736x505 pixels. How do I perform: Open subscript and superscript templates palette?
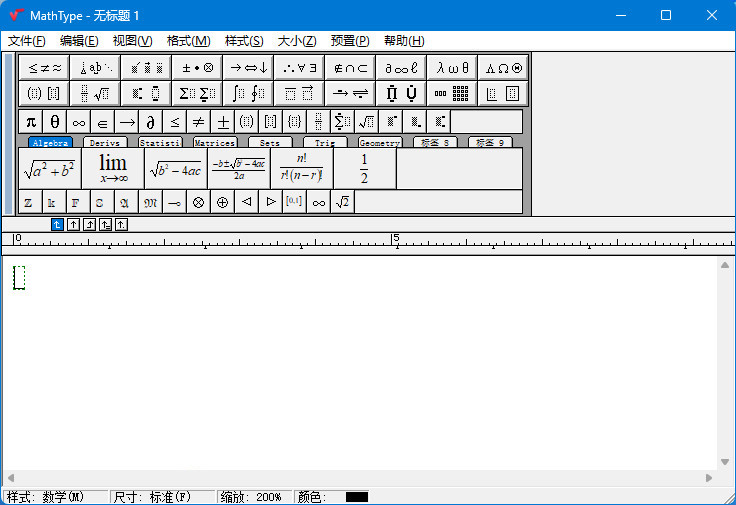pos(146,93)
